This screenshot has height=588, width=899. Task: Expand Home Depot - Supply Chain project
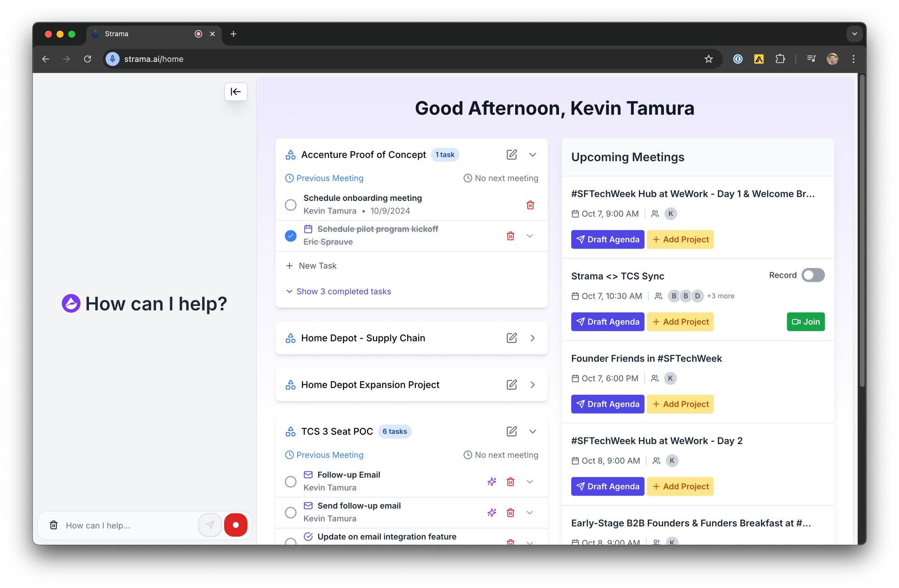tap(532, 338)
